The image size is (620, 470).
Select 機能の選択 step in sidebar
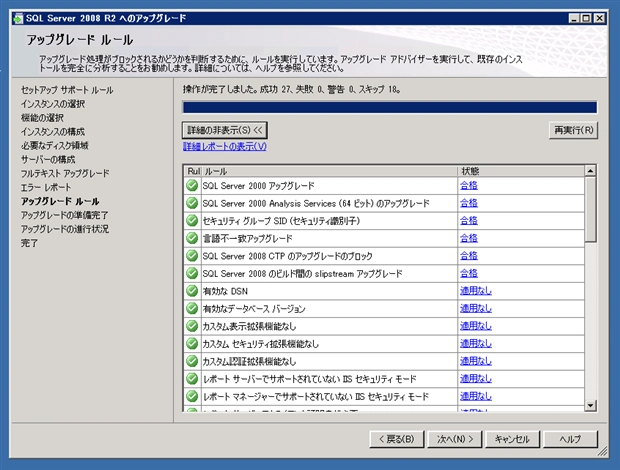tap(42, 118)
